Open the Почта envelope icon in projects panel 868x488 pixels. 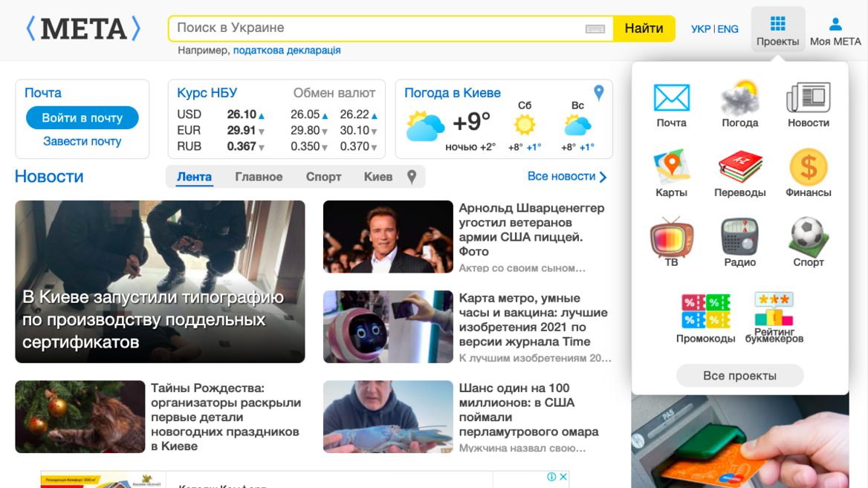tap(671, 98)
